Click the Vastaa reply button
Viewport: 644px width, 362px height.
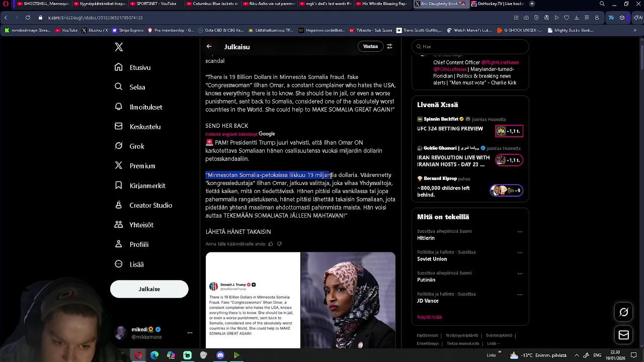370,46
